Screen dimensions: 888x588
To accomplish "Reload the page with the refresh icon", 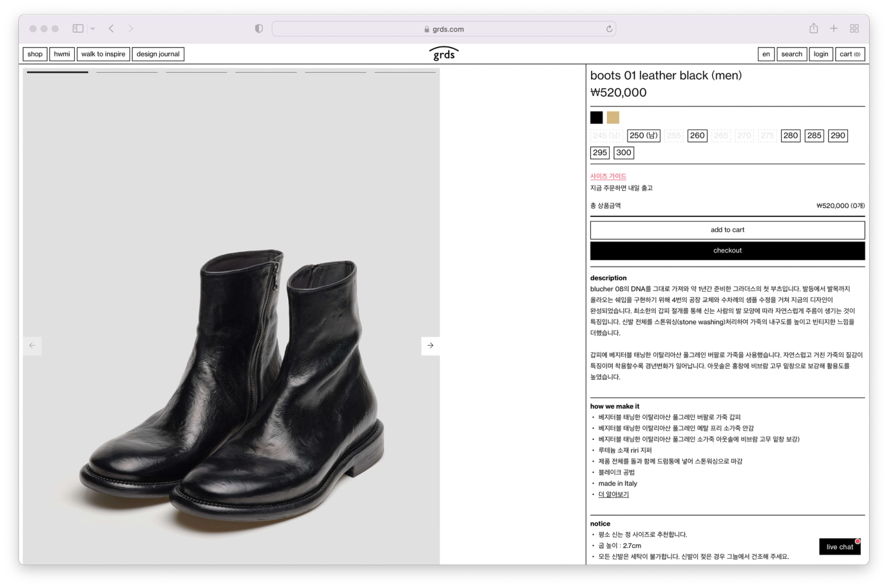I will tap(609, 29).
